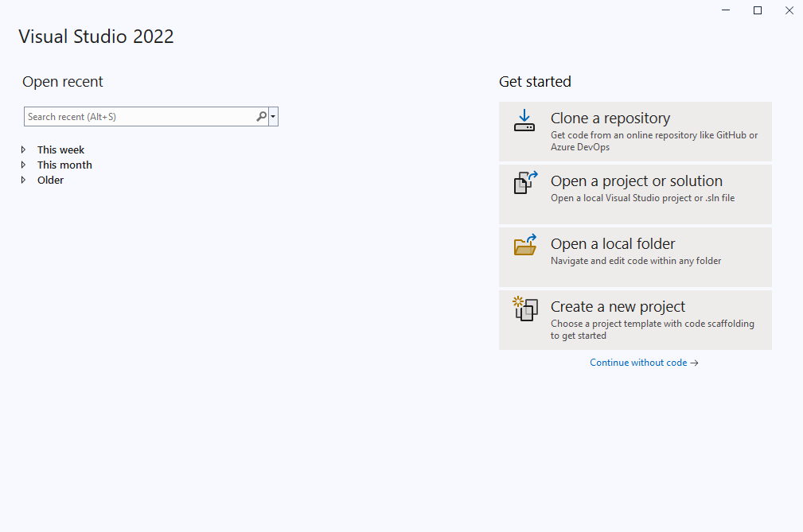Focus the Search recent input field
Screen dimensions: 803x532
pos(139,117)
